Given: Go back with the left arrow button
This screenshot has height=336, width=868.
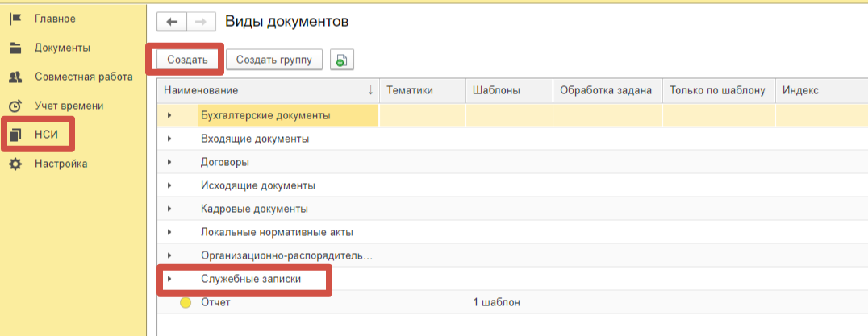Looking at the screenshot, I should click(x=171, y=22).
